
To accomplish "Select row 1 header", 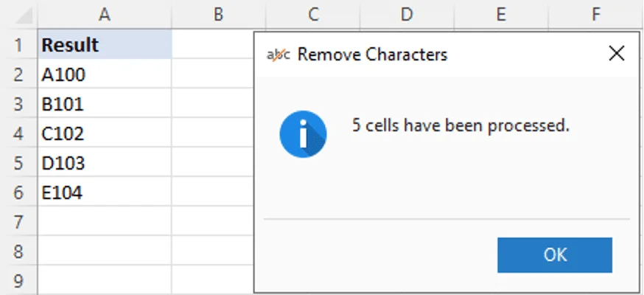I will coord(18,45).
